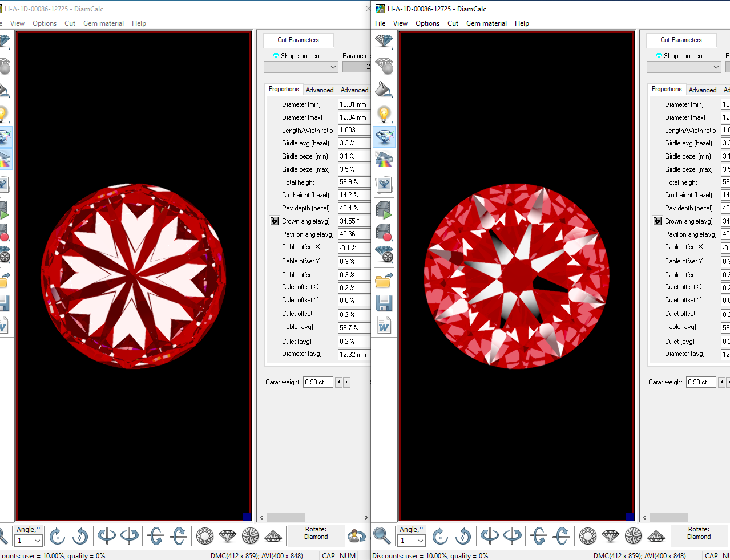Expand Shape and cut dropdown in left window

click(x=333, y=67)
